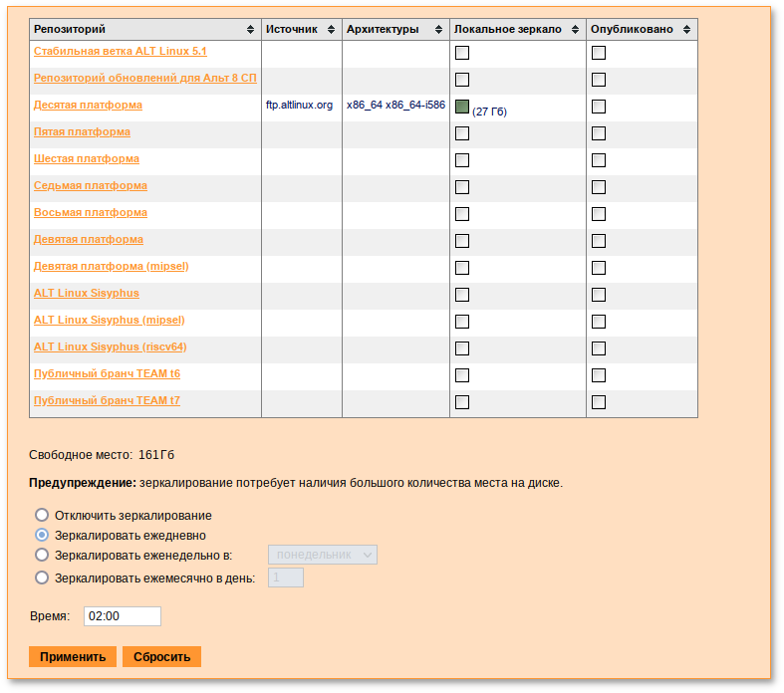Toggle green mirror checkbox for Десятая платформа
Viewport: 784px width, 693px height.
(x=462, y=107)
